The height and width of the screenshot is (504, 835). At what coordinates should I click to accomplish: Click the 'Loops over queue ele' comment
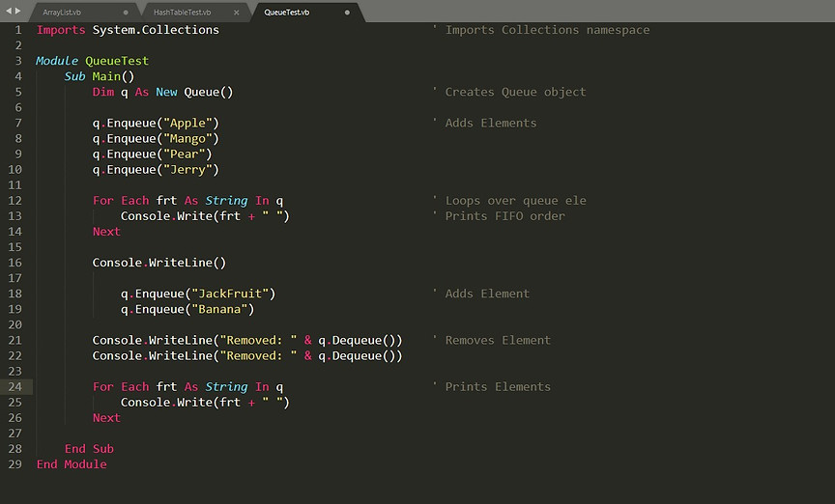click(x=510, y=201)
